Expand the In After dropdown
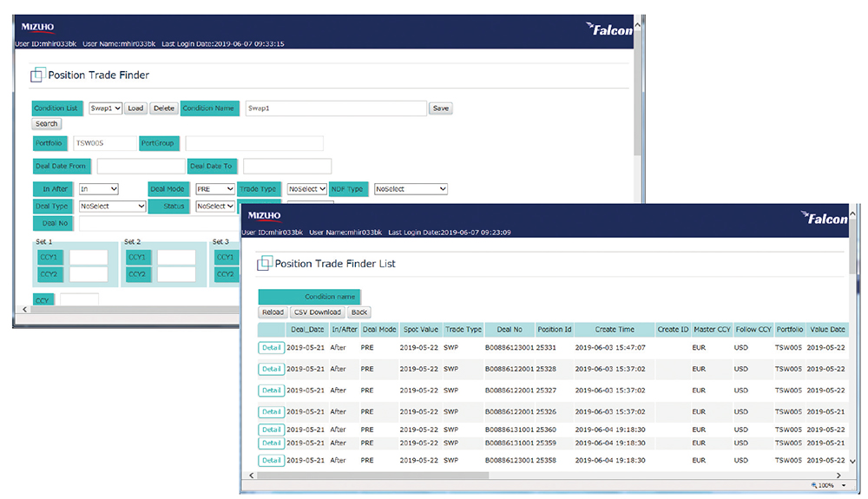The height and width of the screenshot is (499, 868). tap(99, 188)
